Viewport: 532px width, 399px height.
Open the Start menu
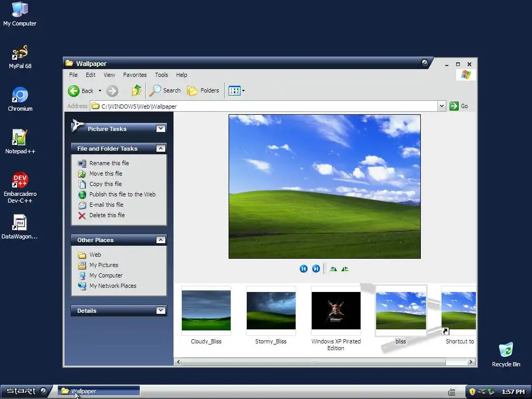click(26, 391)
